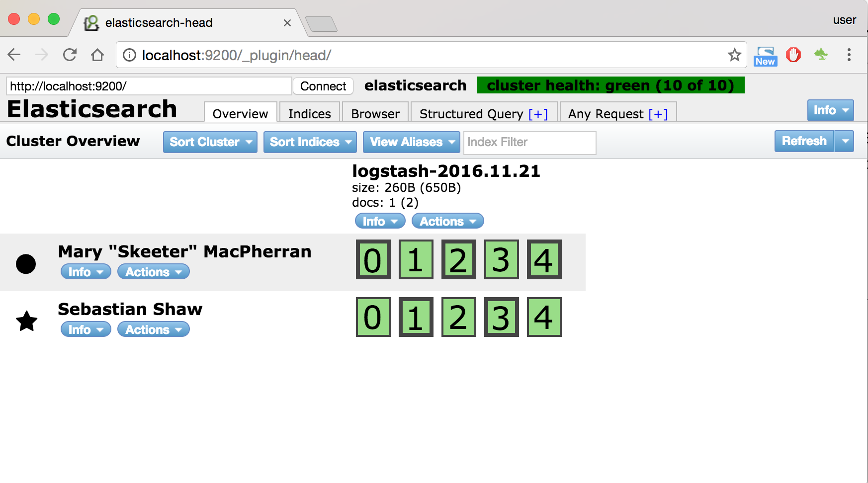Click 'size: 260B (650B)' text

(406, 187)
